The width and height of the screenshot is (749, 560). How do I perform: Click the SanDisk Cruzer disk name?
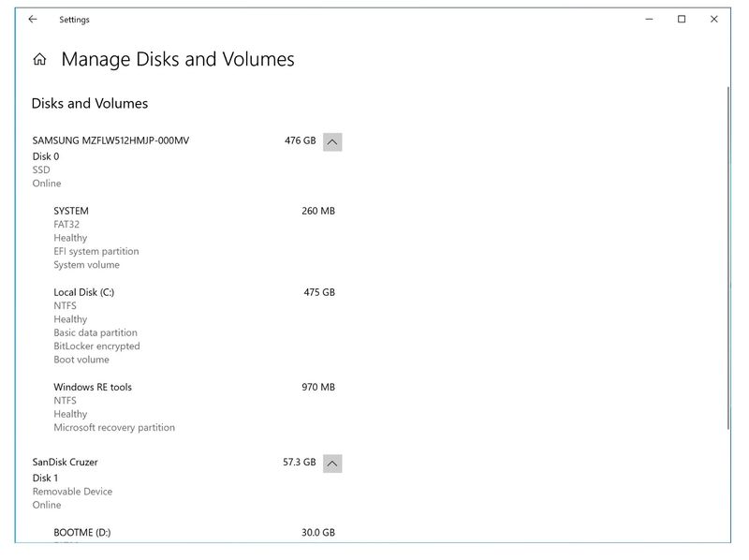[x=65, y=462]
